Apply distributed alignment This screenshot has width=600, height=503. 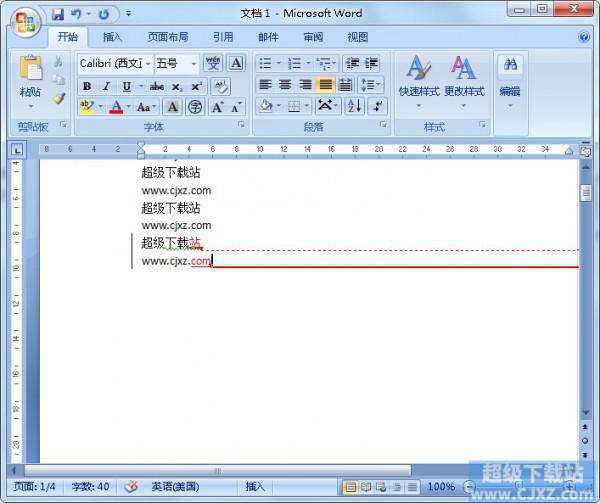pyautogui.click(x=345, y=85)
